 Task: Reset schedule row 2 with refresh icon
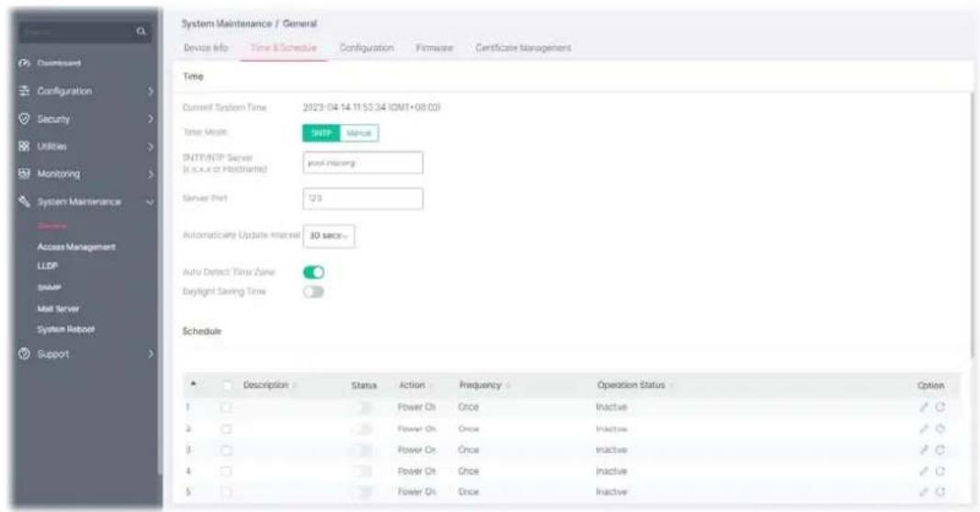(x=940, y=429)
